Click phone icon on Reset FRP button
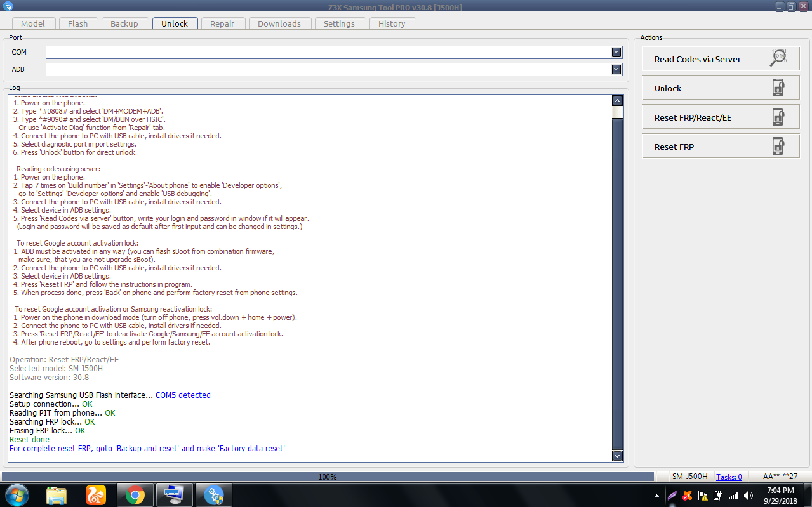 click(x=778, y=146)
